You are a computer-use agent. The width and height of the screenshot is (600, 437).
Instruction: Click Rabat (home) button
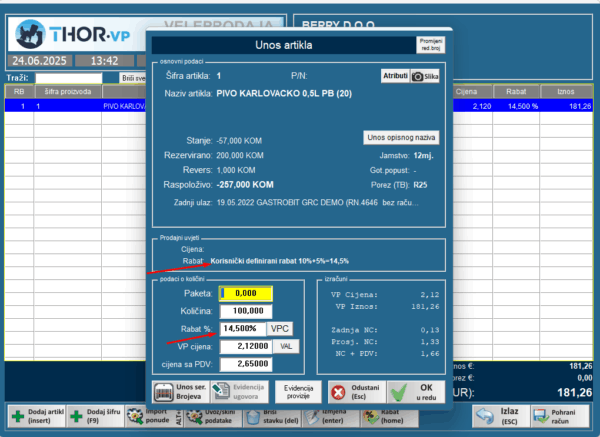point(389,417)
